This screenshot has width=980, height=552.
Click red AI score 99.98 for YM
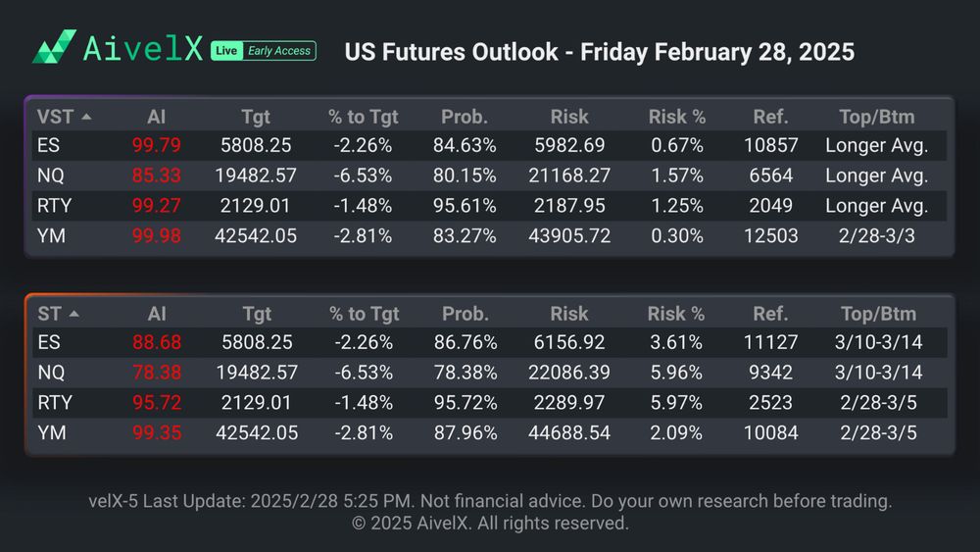click(x=156, y=235)
